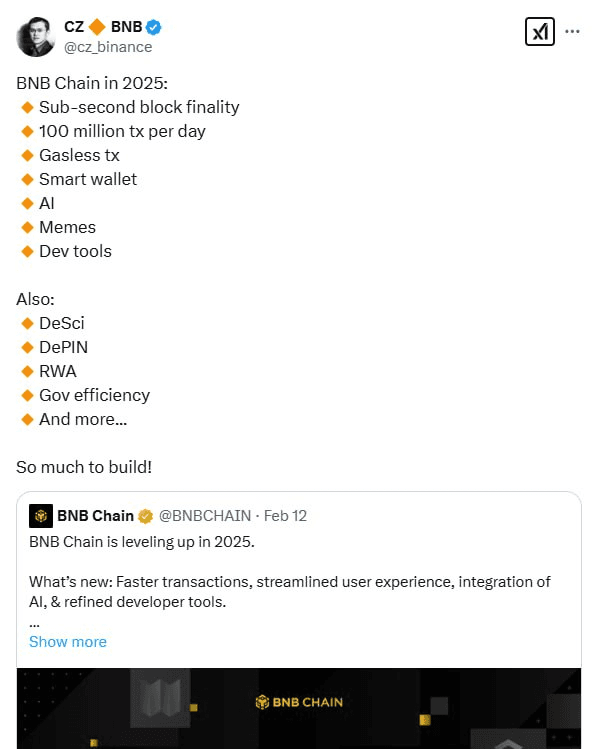Click the BNB Chain name in quoted tweet

(96, 516)
